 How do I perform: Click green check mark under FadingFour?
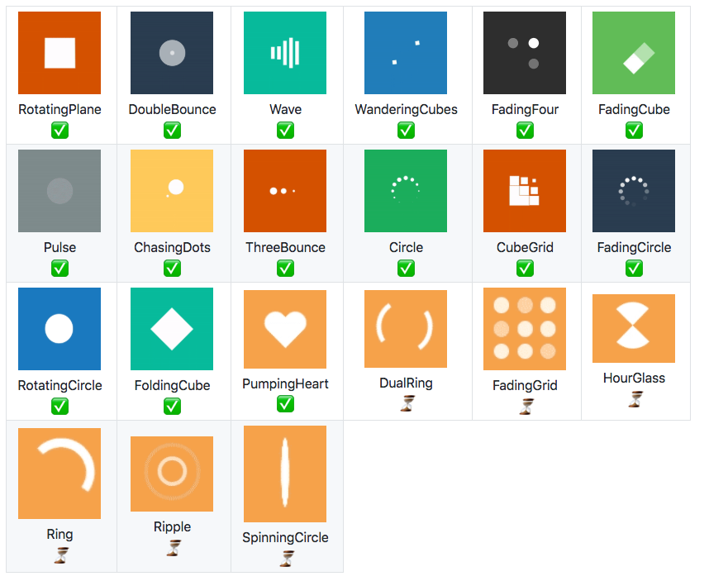tap(525, 130)
